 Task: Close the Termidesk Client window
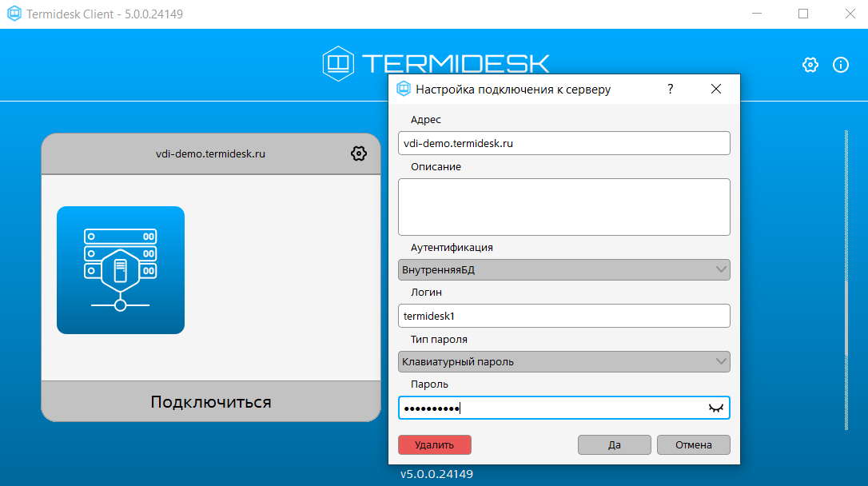[850, 14]
